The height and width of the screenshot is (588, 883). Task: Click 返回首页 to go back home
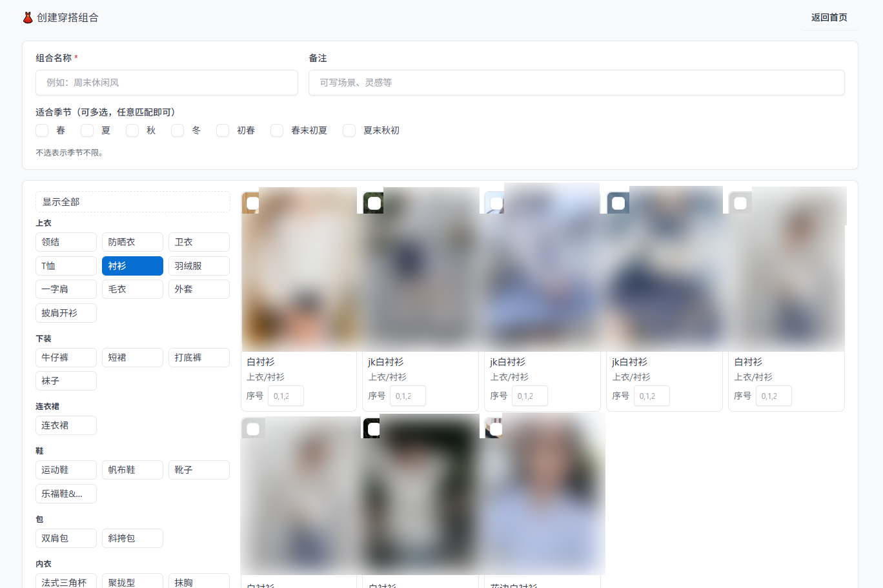(x=829, y=17)
